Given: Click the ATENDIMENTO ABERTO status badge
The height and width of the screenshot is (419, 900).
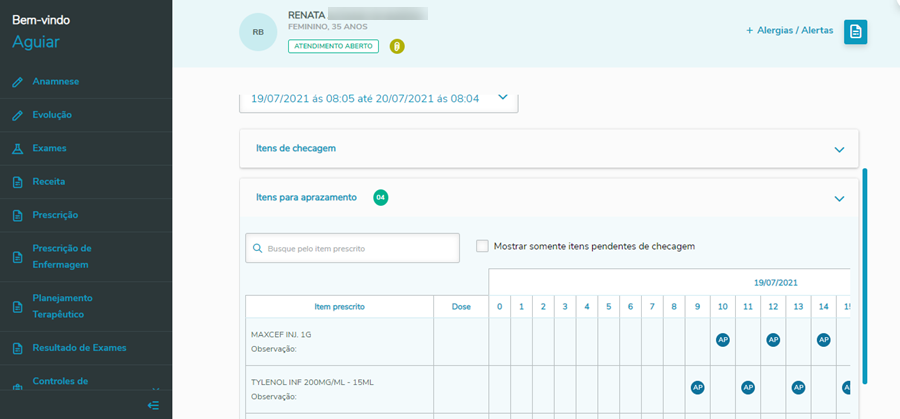Looking at the screenshot, I should coord(333,46).
